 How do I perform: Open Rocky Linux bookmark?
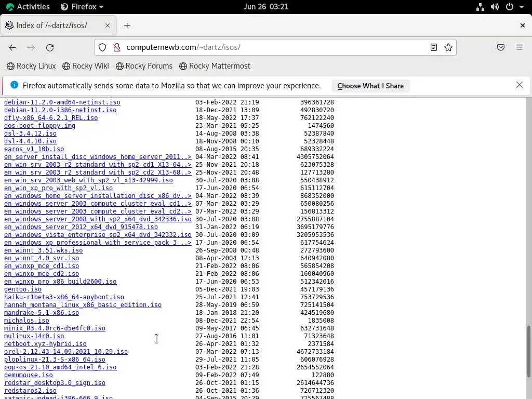click(31, 66)
